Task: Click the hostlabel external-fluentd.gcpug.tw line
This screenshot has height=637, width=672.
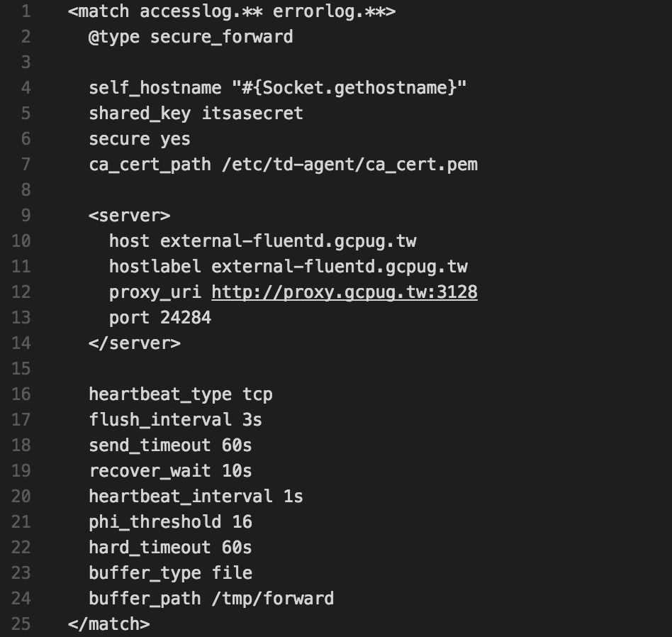Action: tap(288, 267)
